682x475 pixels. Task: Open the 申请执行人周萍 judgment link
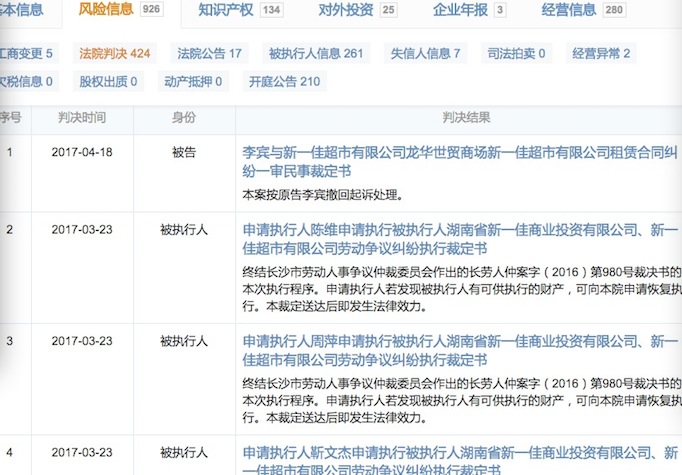coord(459,350)
